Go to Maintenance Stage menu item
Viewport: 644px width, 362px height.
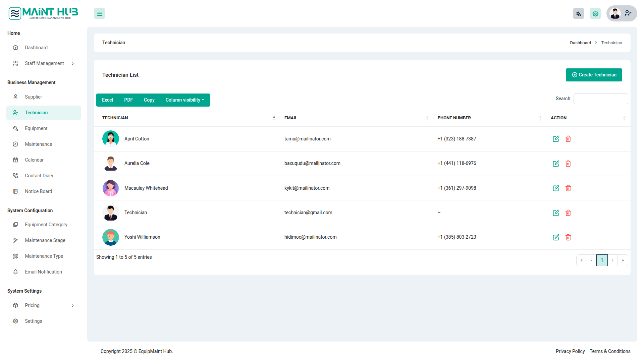click(x=45, y=240)
